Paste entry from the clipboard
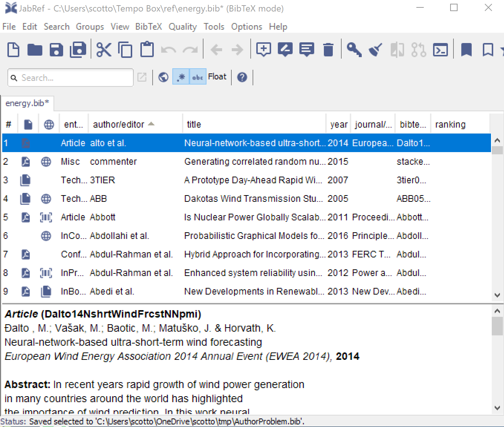 coord(147,50)
